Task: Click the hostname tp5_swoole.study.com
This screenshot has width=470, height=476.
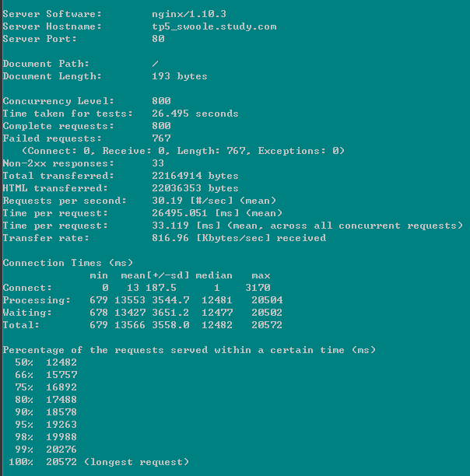Action: point(214,26)
